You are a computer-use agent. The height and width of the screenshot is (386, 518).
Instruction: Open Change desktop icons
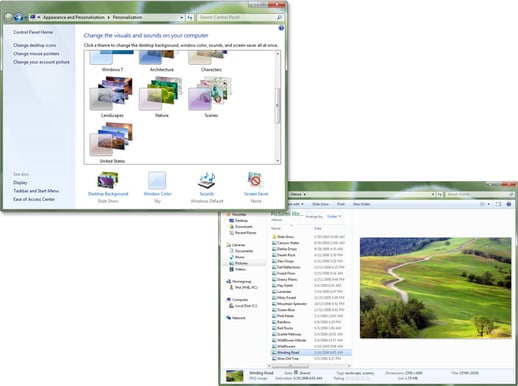point(35,45)
